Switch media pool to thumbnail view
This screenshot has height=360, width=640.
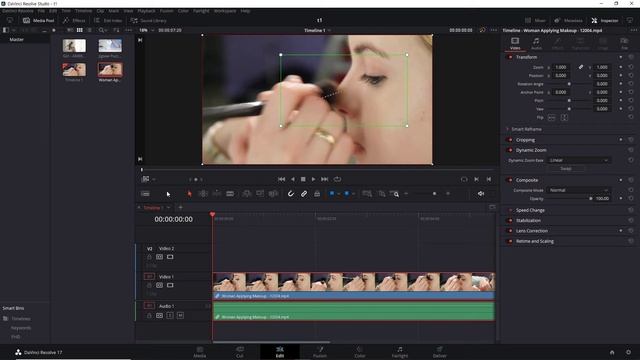(80, 30)
